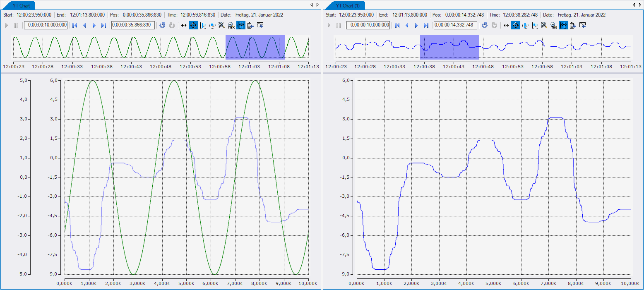The image size is (644, 290).
Task: Click the 12:00:43 label in left overview
Action: click(x=131, y=66)
